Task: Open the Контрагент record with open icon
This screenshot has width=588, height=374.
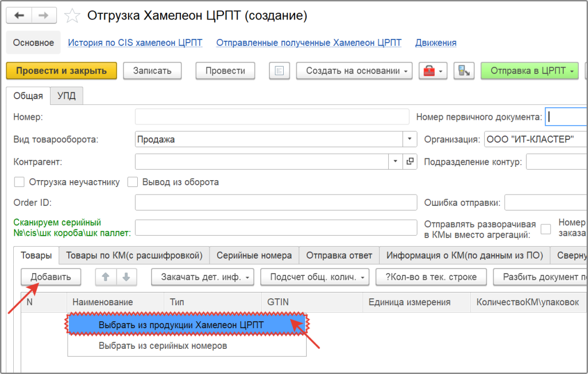Action: [x=410, y=162]
